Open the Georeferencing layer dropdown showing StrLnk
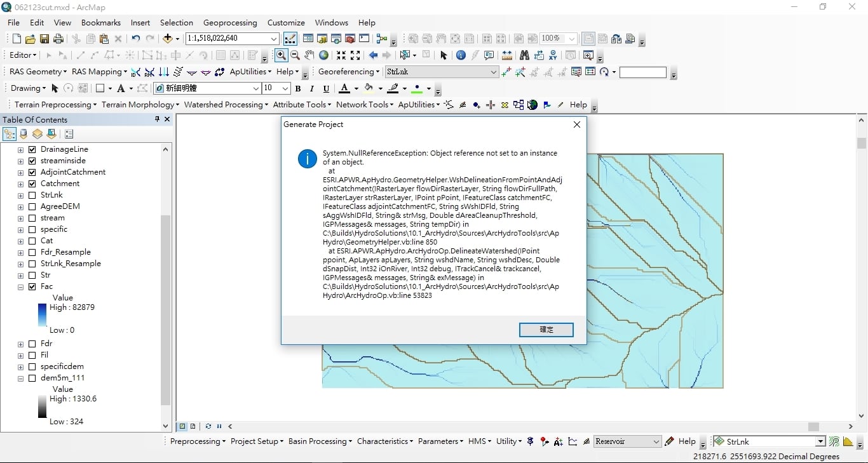 tap(442, 72)
